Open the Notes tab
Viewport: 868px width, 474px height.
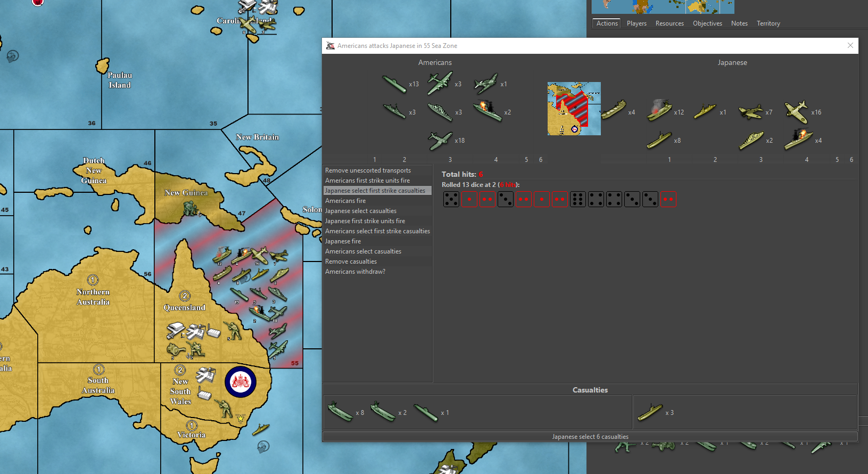click(x=739, y=23)
